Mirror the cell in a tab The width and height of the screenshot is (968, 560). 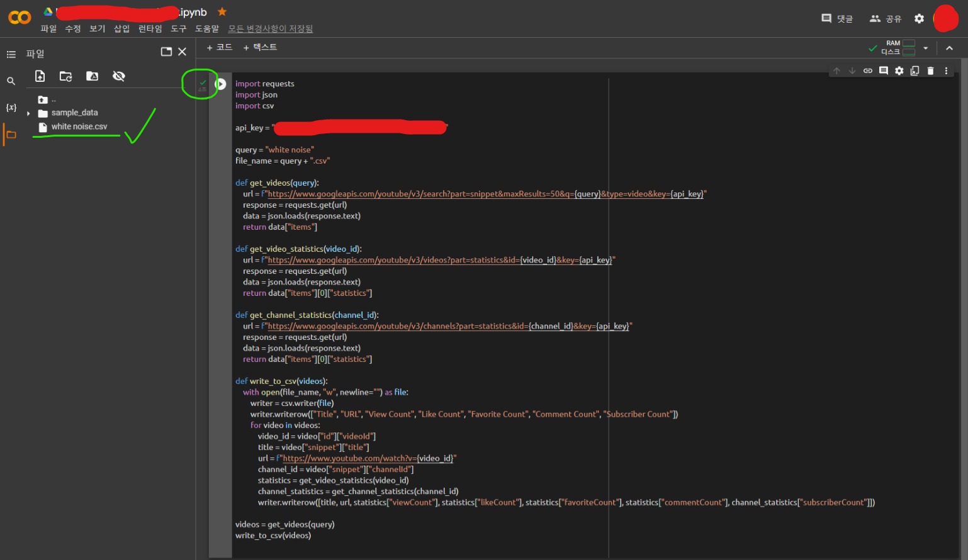pyautogui.click(x=915, y=70)
